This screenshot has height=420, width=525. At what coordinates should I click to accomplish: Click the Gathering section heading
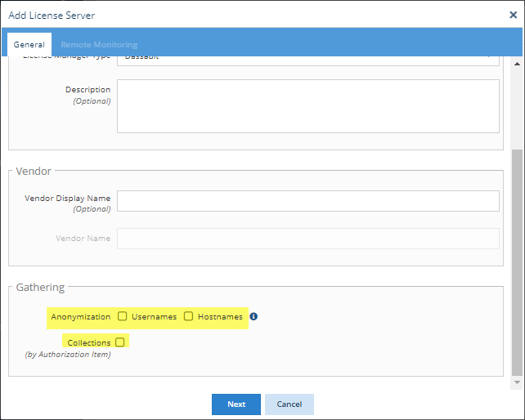pyautogui.click(x=40, y=287)
